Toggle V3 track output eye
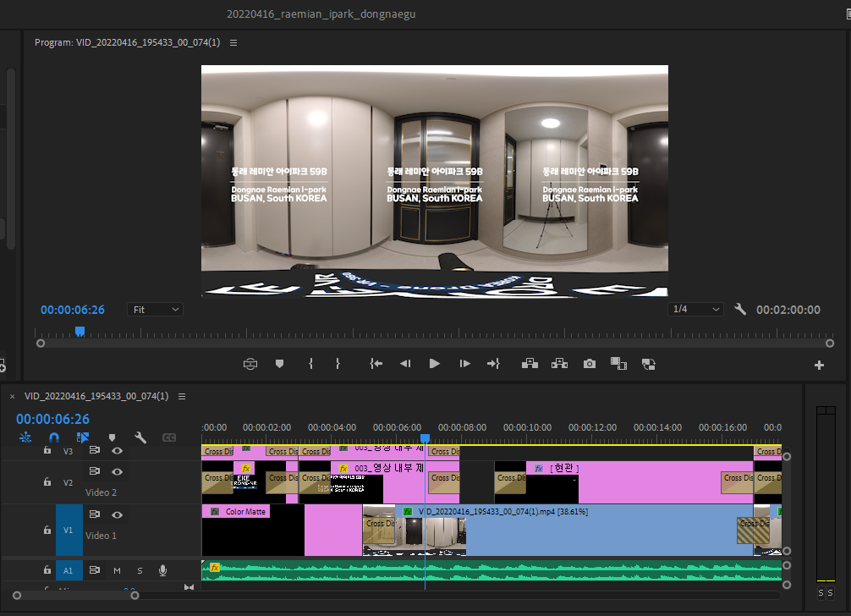The width and height of the screenshot is (851, 616). click(117, 450)
